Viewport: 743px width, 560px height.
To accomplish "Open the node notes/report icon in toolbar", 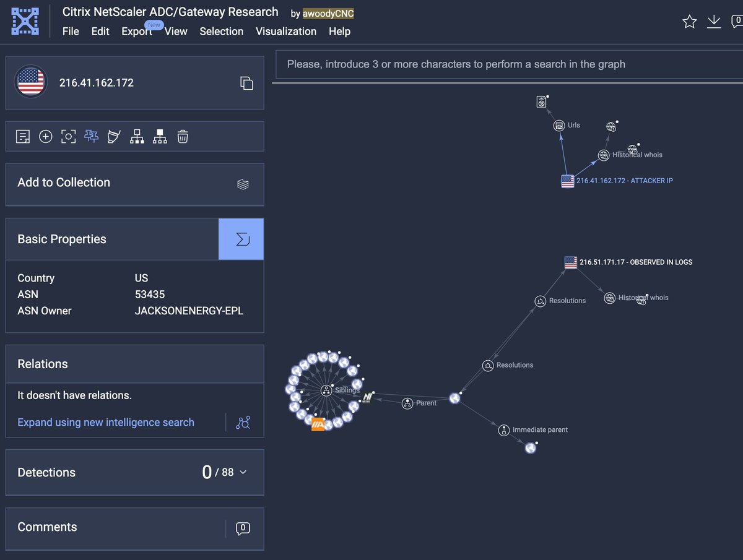I will pyautogui.click(x=23, y=137).
